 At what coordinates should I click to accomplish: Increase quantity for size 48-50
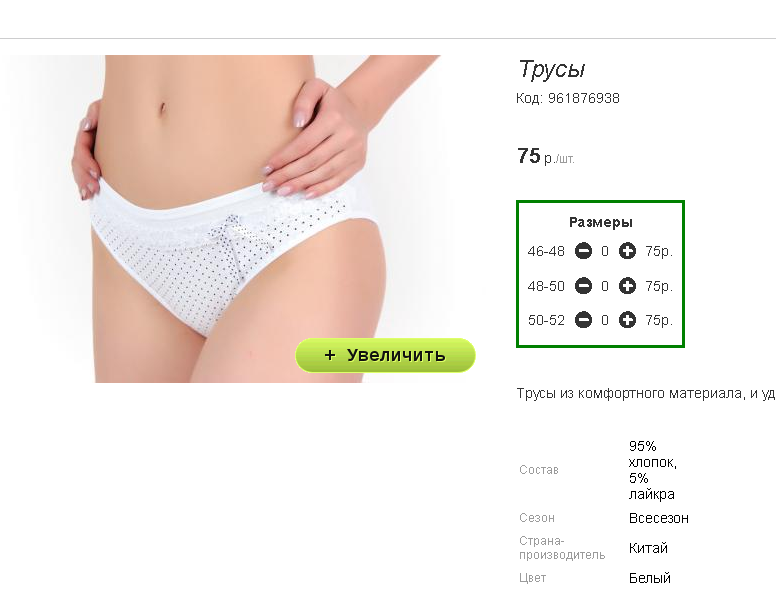point(627,286)
